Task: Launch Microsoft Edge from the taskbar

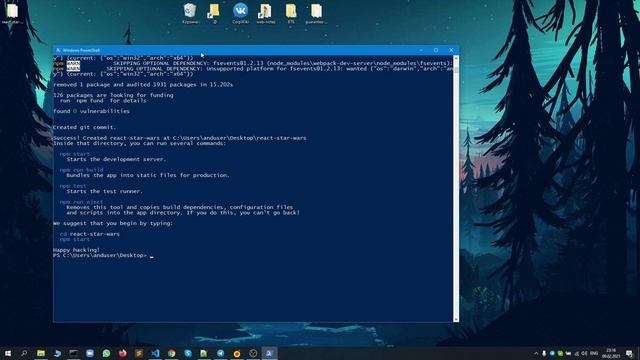Action: [57, 353]
